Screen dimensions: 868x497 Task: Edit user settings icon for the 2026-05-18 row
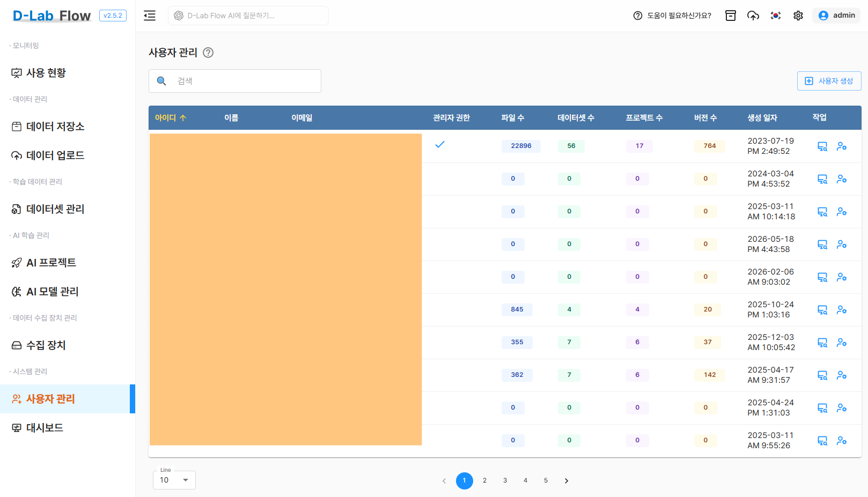pyautogui.click(x=842, y=244)
